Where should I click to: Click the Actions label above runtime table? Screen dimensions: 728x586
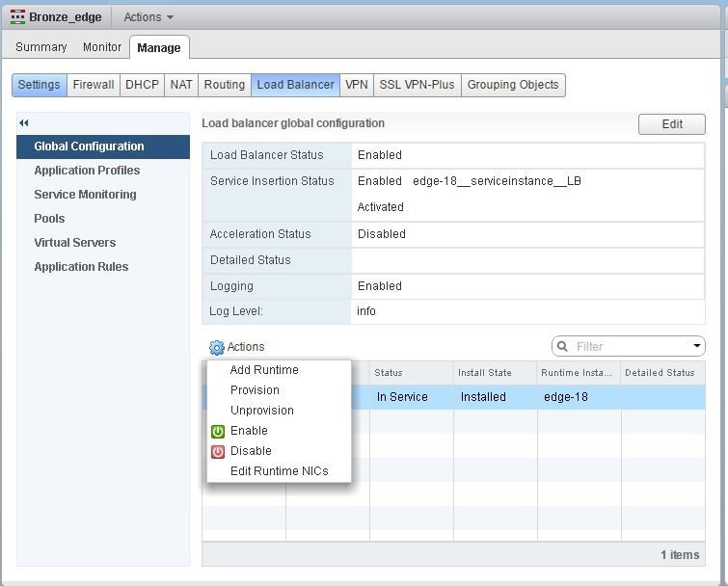[246, 347]
